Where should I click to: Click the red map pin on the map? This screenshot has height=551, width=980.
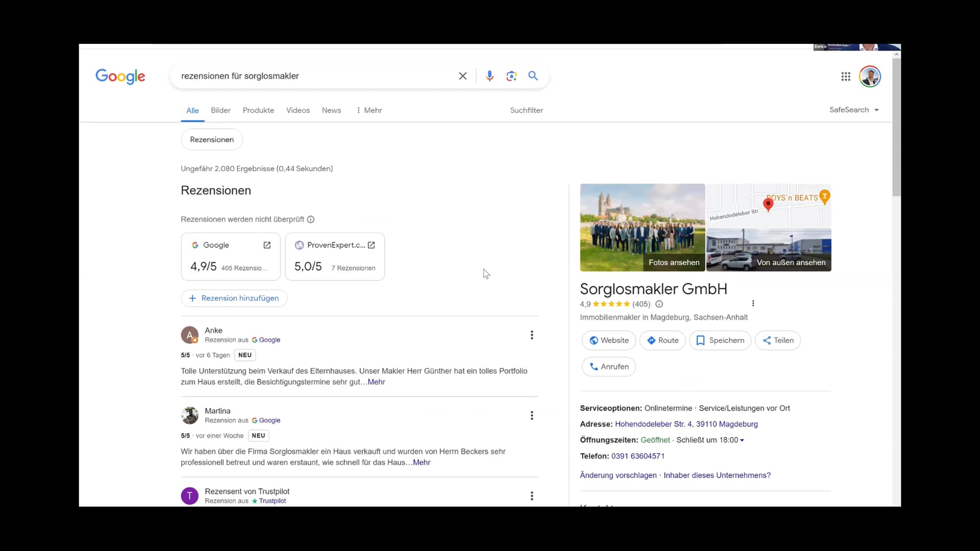[x=768, y=205]
